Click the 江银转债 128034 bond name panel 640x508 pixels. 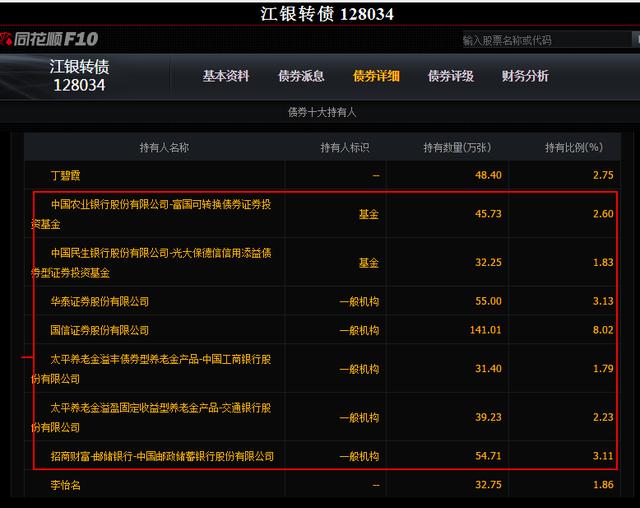coord(79,76)
